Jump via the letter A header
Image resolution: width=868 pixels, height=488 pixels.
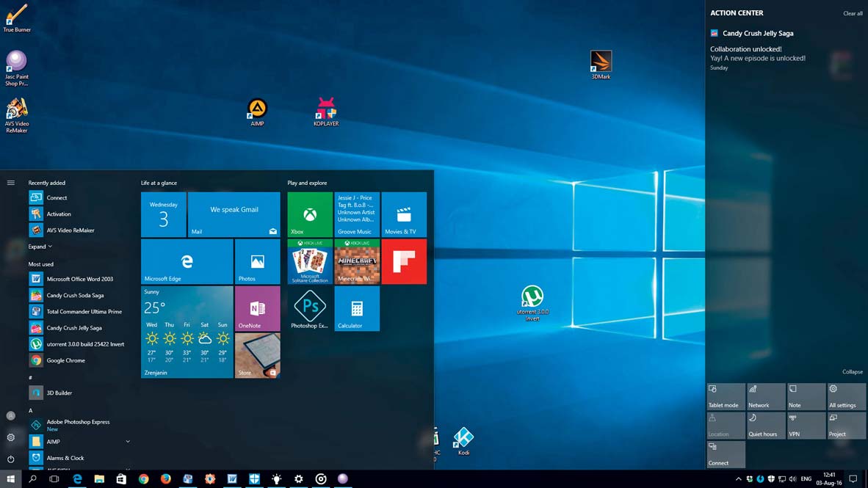point(30,410)
